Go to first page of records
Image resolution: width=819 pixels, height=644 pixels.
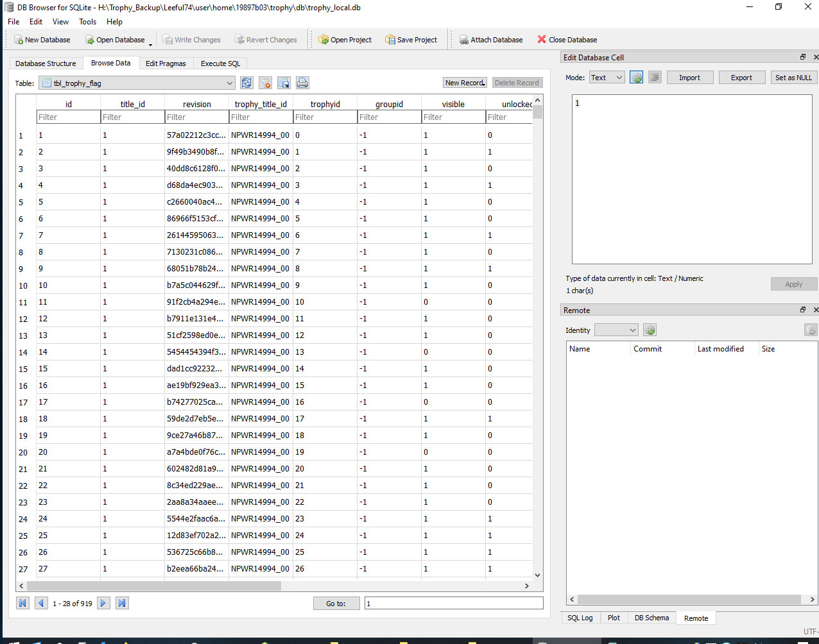[x=23, y=603]
